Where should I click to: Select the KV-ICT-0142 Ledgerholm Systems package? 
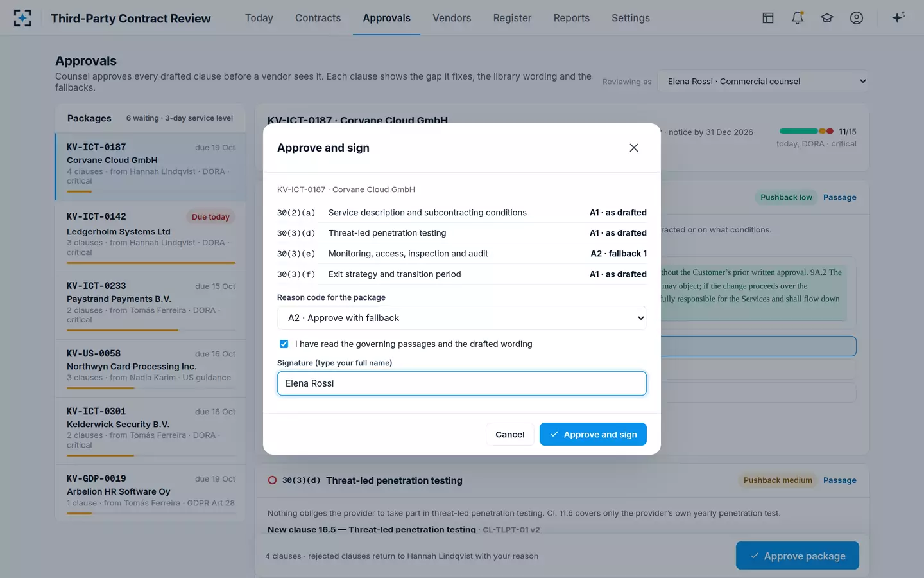151,235
